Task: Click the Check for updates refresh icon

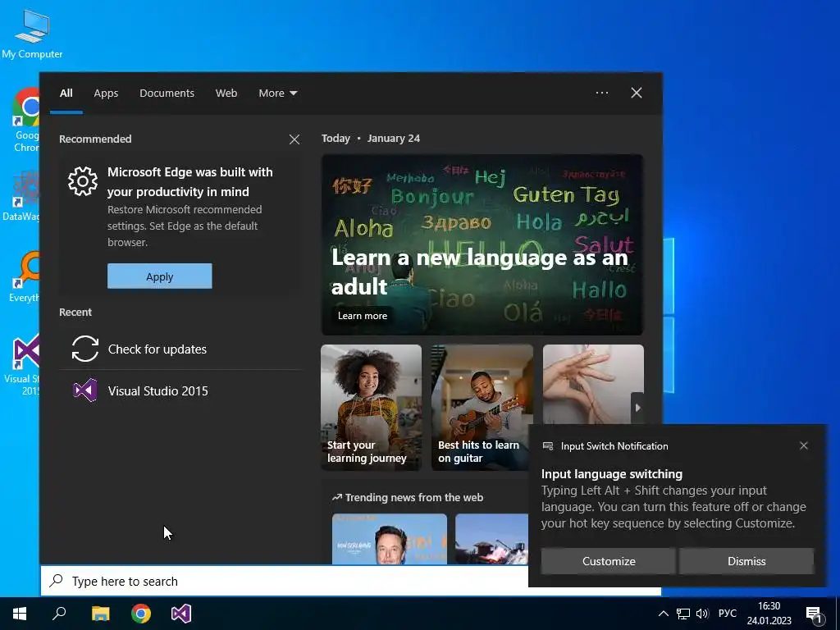Action: tap(85, 349)
